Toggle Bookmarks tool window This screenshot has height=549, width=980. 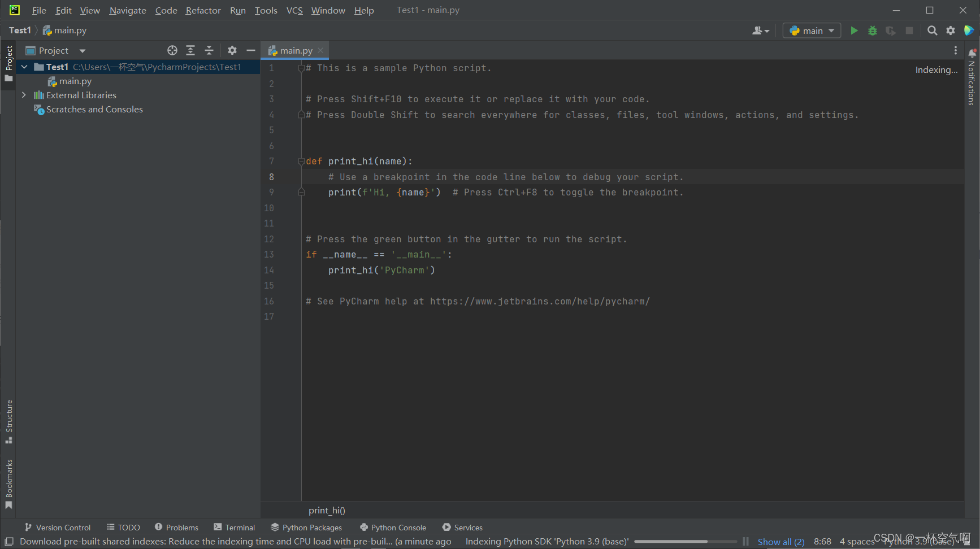8,484
